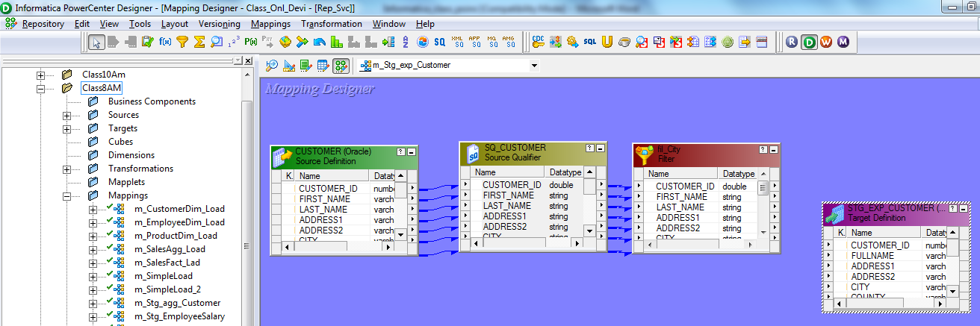The image size is (980, 326).
Task: Select the XML SQ transformation icon
Action: point(458,43)
